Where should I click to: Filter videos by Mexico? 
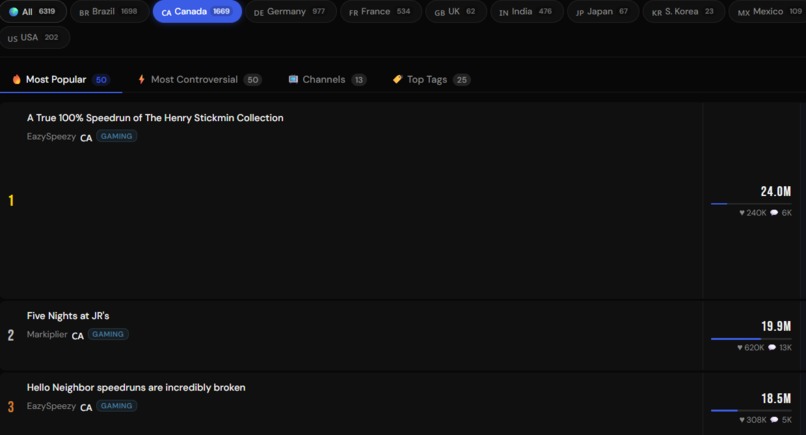[x=768, y=11]
